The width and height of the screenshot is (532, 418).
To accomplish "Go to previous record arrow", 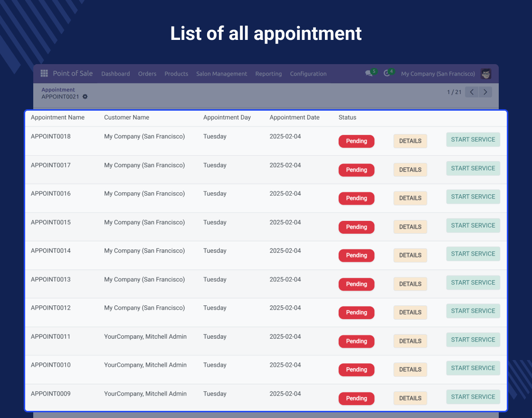I will pos(472,92).
